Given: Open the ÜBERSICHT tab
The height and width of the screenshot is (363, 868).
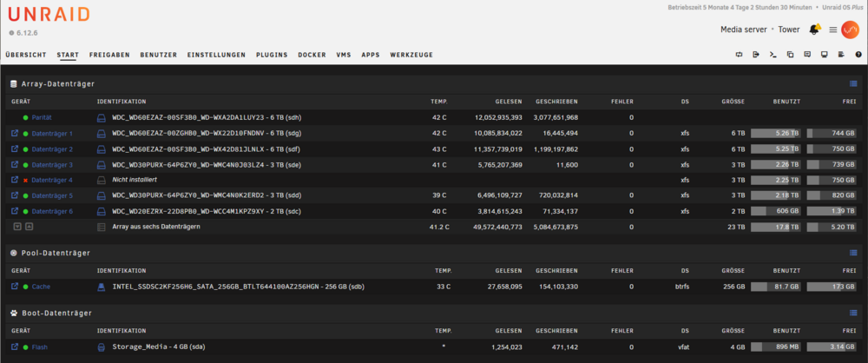Looking at the screenshot, I should 26,55.
